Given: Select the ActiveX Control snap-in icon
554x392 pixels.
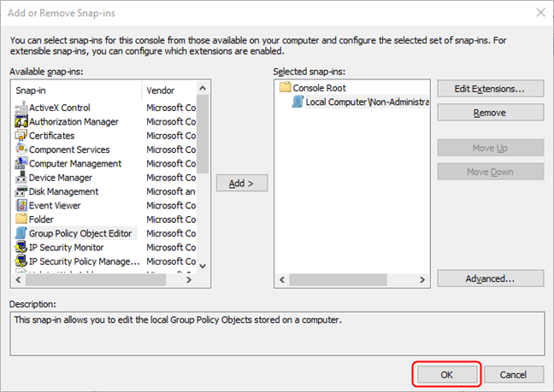Looking at the screenshot, I should tap(22, 108).
